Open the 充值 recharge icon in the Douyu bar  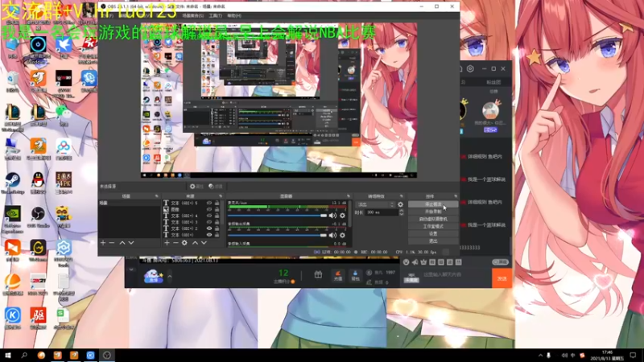coord(338,275)
